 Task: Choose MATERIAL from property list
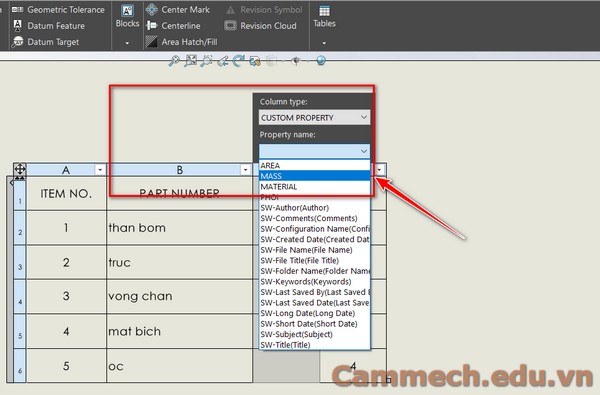tap(315, 187)
